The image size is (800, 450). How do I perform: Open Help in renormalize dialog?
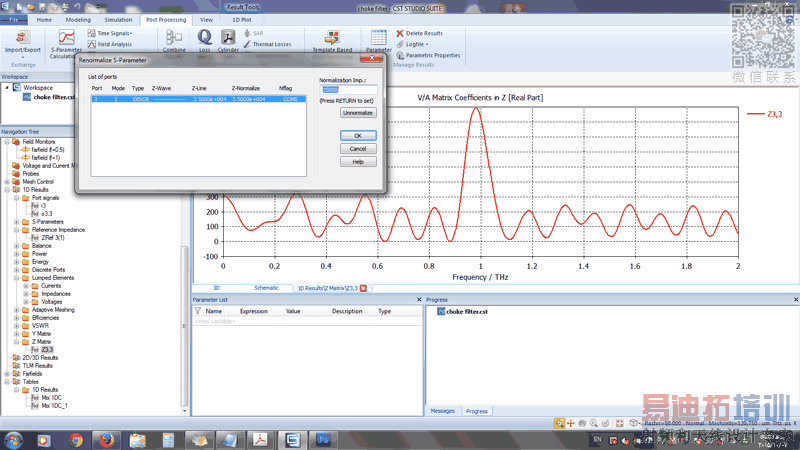[x=358, y=162]
